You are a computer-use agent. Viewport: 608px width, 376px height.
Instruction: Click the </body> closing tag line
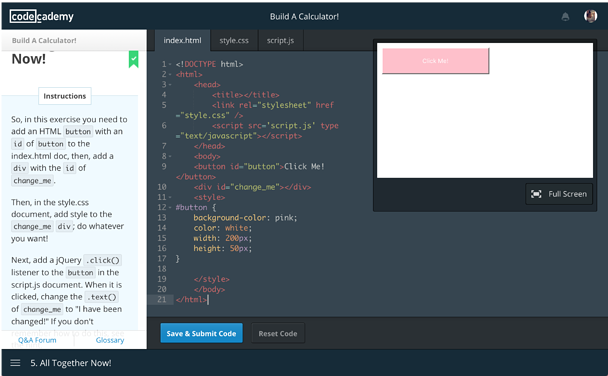[209, 289]
